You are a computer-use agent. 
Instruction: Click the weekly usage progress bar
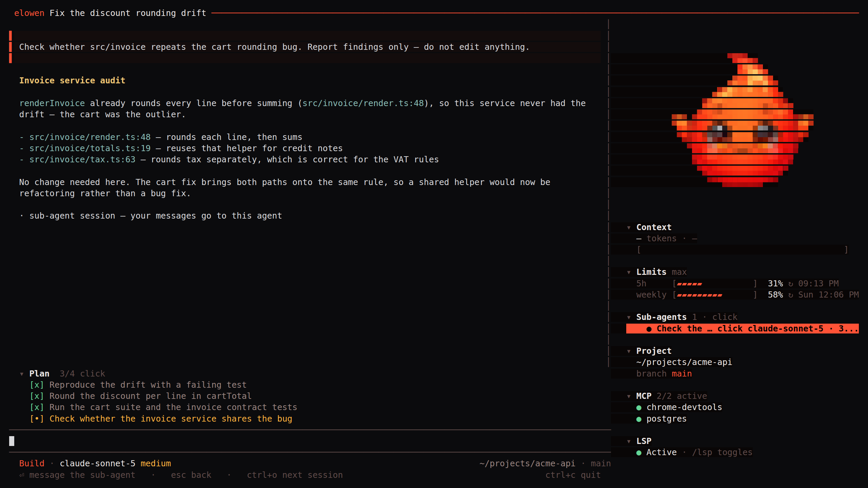715,295
